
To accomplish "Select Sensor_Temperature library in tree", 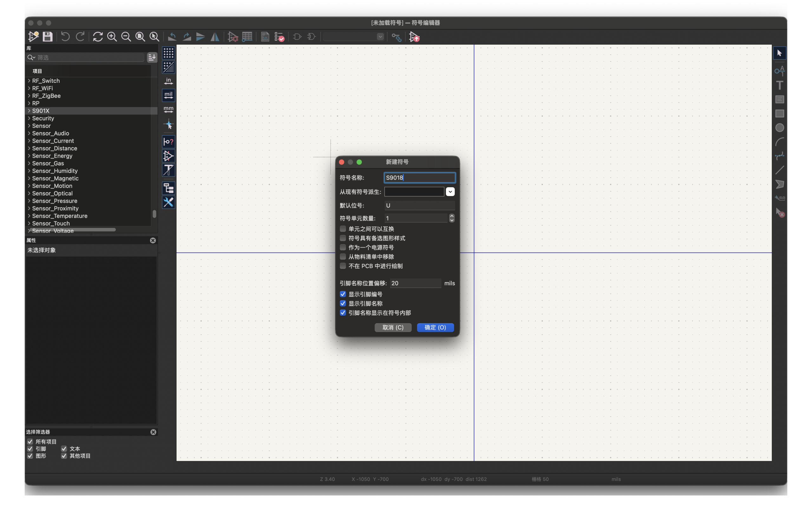I will (x=60, y=216).
